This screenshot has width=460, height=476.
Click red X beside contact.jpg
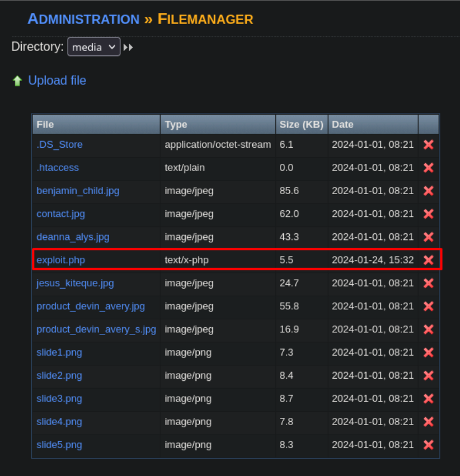pyautogui.click(x=428, y=214)
